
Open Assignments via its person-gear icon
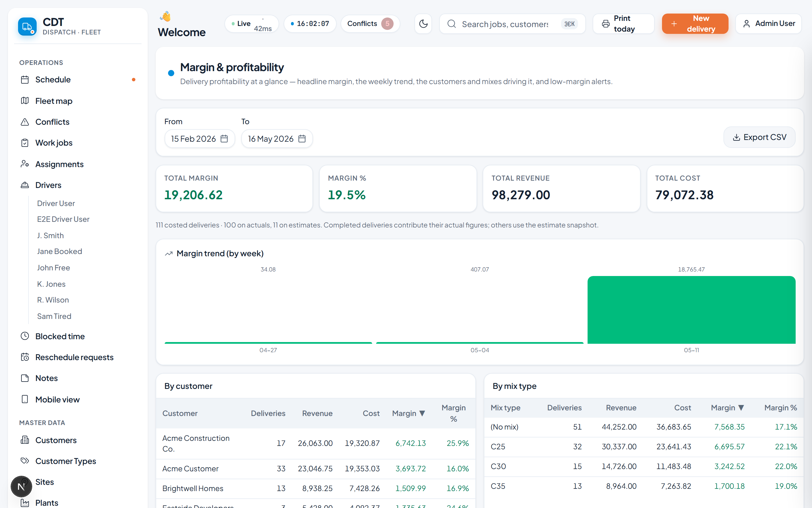(x=25, y=164)
